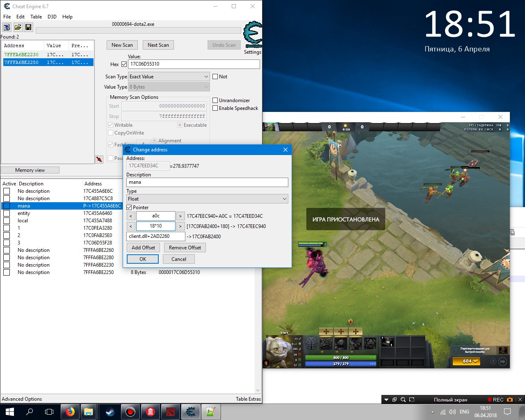Expand the Type Float dropdown

pyautogui.click(x=207, y=199)
